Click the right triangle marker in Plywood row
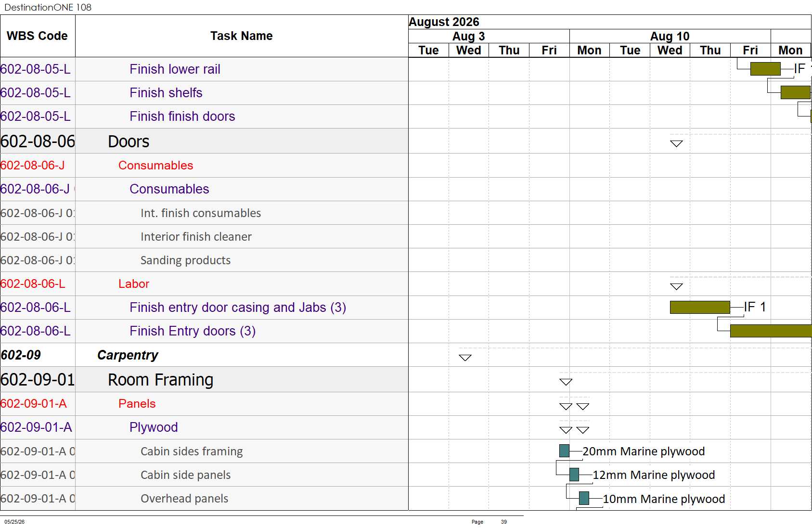The width and height of the screenshot is (812, 528). pyautogui.click(x=583, y=430)
